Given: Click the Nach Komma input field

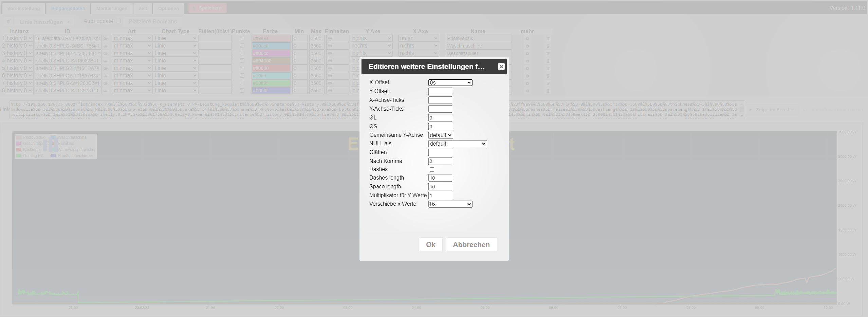Looking at the screenshot, I should (x=440, y=161).
